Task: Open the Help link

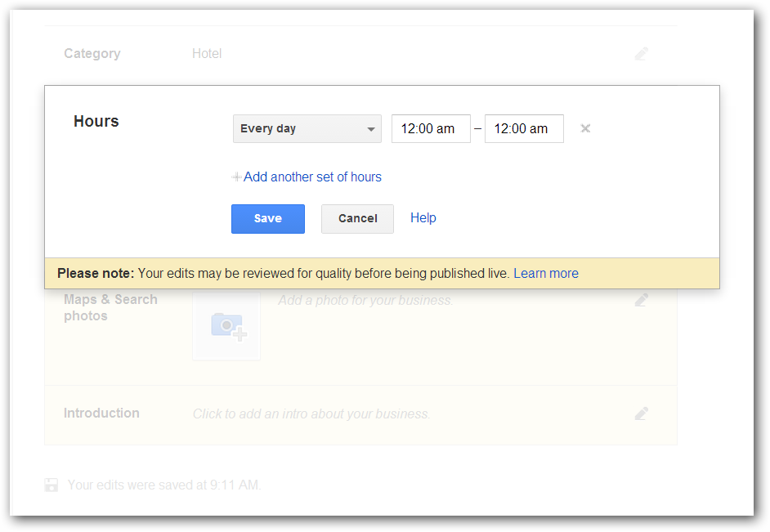Action: click(423, 218)
